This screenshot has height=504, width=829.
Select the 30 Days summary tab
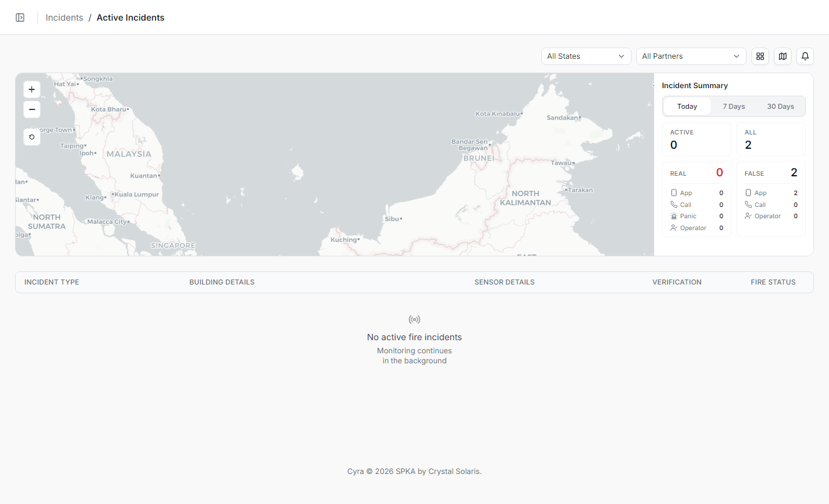click(x=780, y=106)
